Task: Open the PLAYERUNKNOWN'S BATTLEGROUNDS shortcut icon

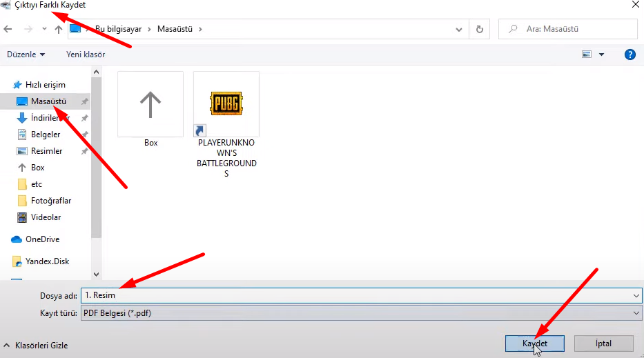Action: click(226, 104)
